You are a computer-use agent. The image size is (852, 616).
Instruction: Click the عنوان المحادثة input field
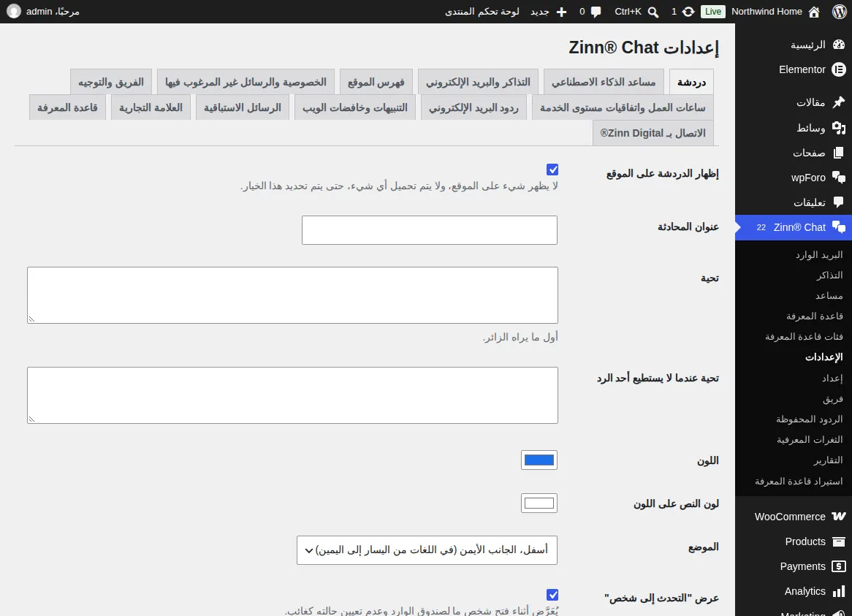429,229
